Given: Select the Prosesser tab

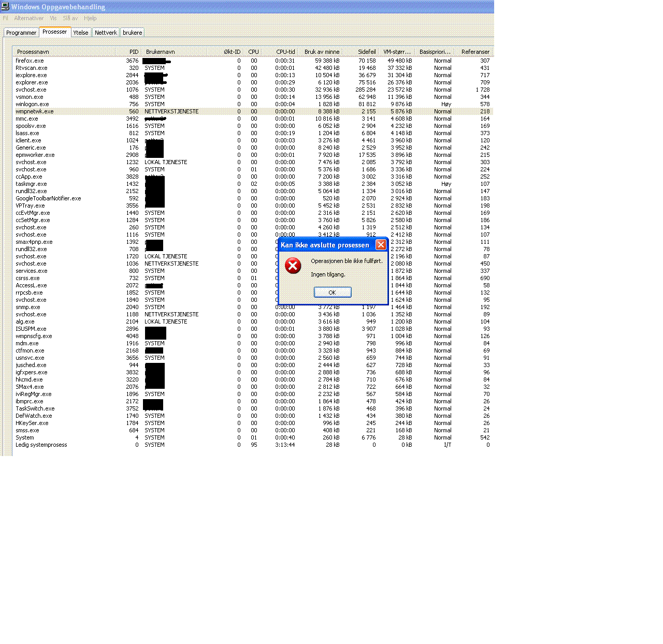Looking at the screenshot, I should pos(55,32).
